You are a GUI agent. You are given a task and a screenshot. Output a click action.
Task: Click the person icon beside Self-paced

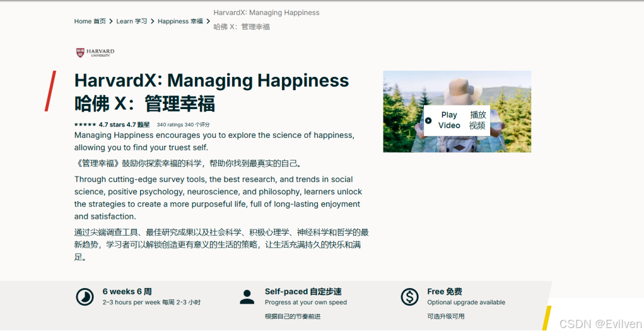[247, 296]
